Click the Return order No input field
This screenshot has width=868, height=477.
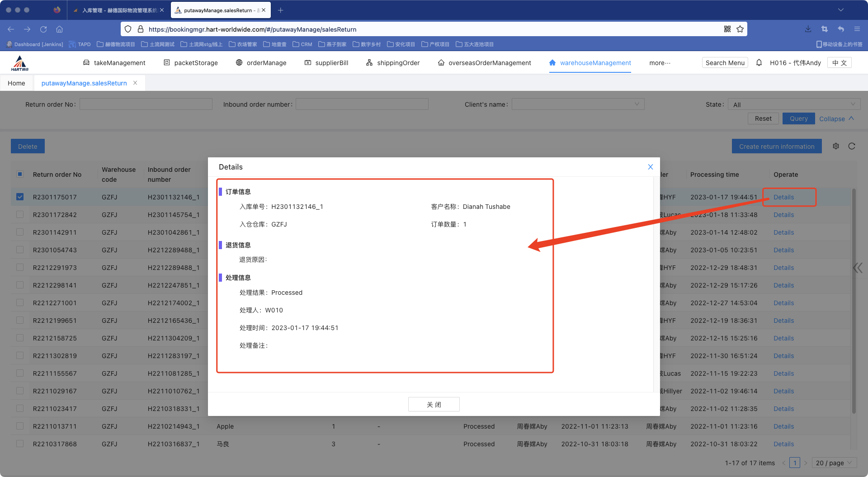coord(146,104)
